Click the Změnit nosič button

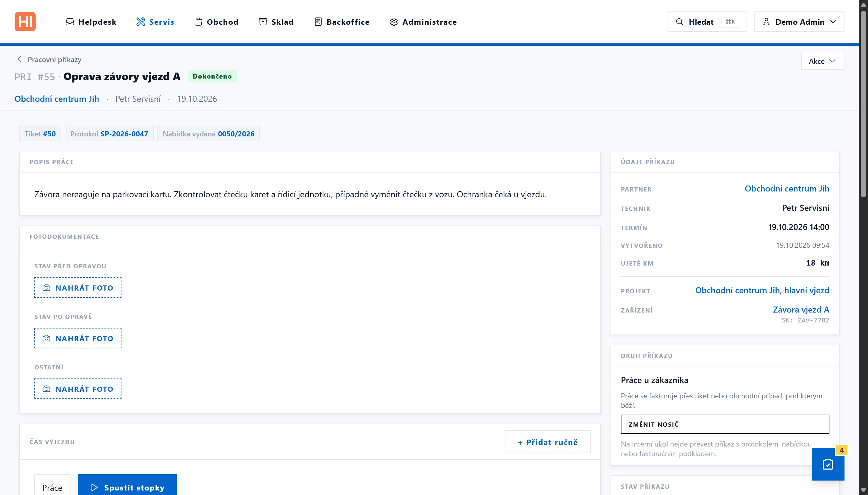pos(725,424)
